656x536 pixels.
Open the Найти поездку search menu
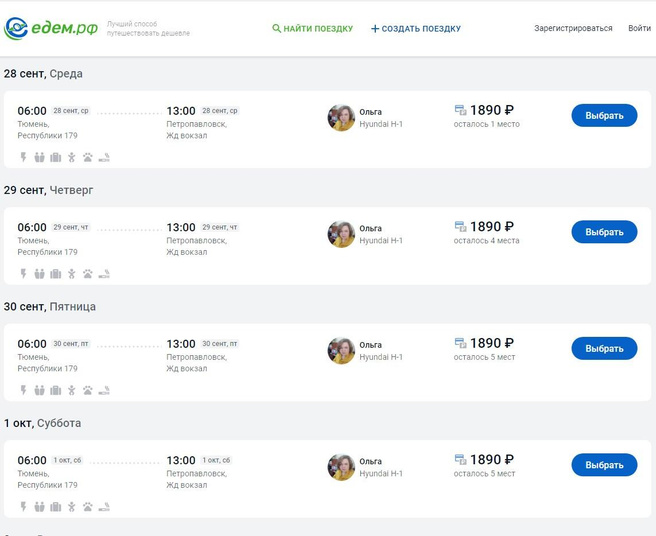(312, 29)
